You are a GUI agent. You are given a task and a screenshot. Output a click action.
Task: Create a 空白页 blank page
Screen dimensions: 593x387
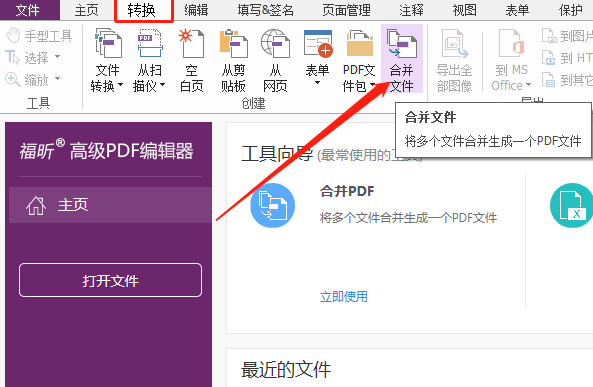pyautogui.click(x=191, y=61)
